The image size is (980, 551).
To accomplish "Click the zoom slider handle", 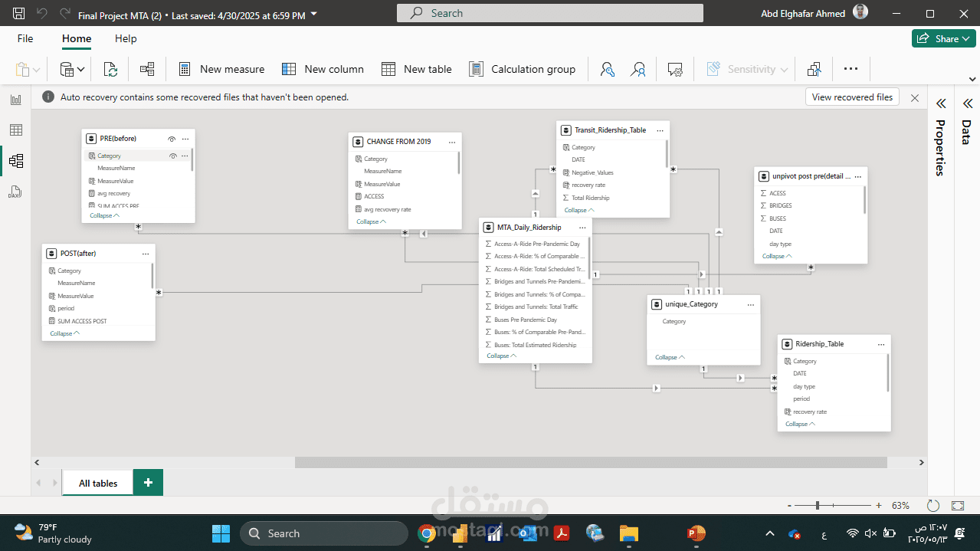I will [x=818, y=506].
